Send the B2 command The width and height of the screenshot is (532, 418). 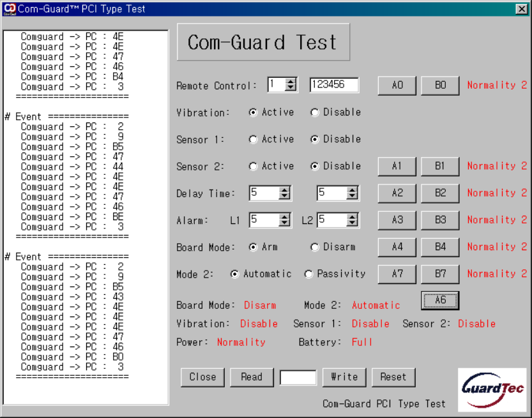click(440, 193)
